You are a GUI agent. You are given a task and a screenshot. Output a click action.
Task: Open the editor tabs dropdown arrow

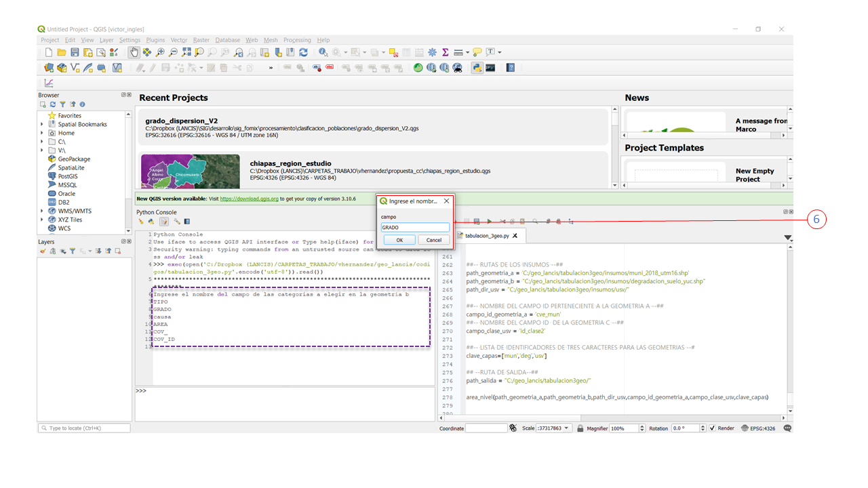787,237
